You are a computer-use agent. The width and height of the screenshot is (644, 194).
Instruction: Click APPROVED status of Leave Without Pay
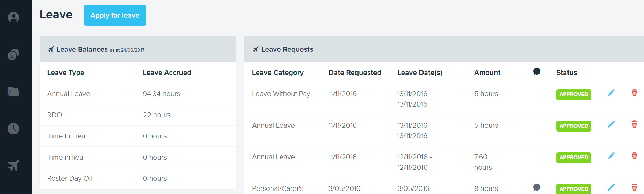click(x=574, y=94)
